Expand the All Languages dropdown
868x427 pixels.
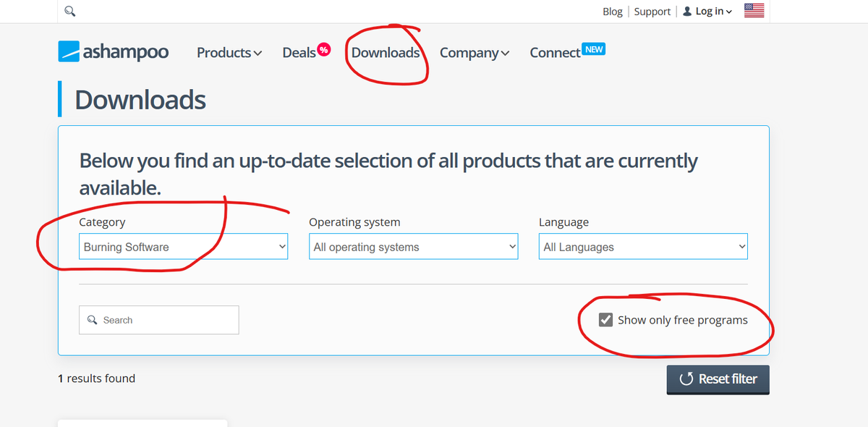[x=643, y=247]
